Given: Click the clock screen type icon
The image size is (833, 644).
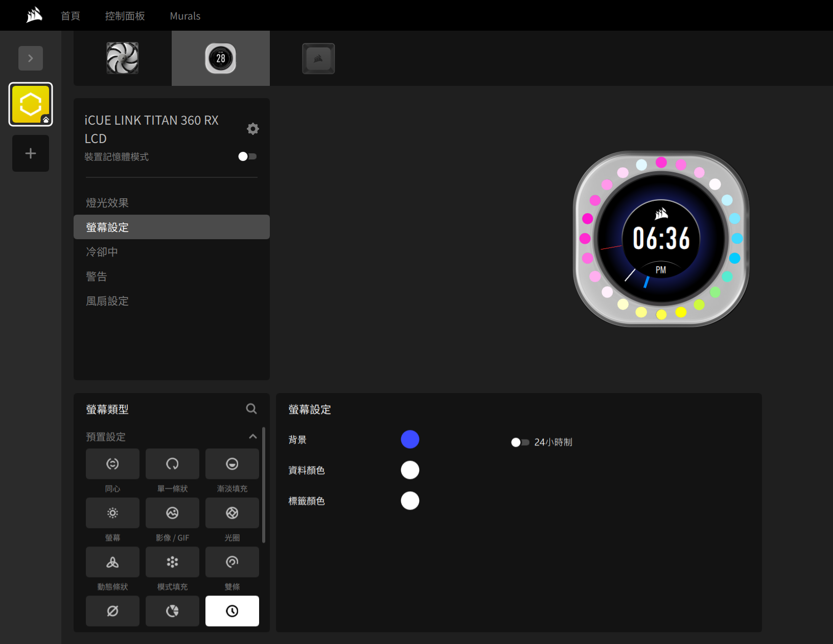Looking at the screenshot, I should [x=232, y=611].
